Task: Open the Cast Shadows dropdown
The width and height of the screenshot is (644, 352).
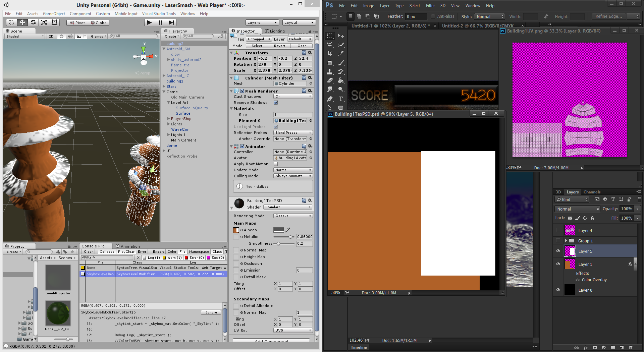Action: (x=292, y=97)
